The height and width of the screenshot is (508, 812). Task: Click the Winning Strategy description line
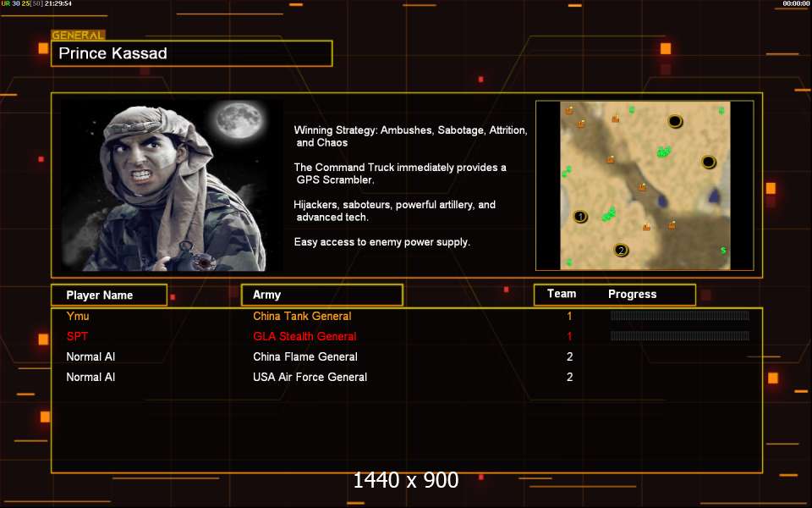tap(411, 135)
